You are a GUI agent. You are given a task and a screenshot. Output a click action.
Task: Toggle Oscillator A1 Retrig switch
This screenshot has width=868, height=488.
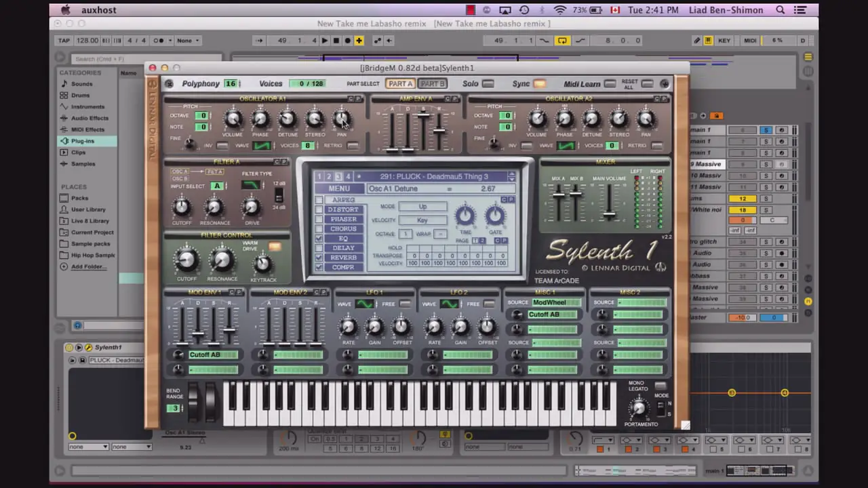tap(353, 146)
